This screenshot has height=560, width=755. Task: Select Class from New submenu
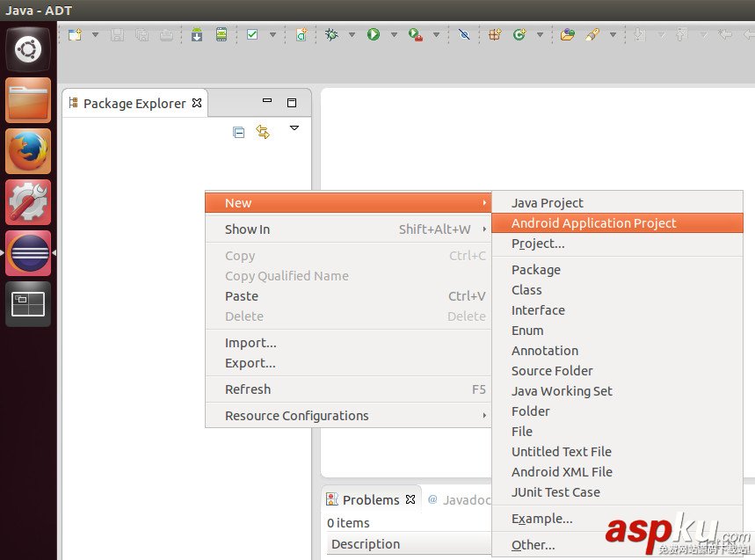click(x=617, y=290)
